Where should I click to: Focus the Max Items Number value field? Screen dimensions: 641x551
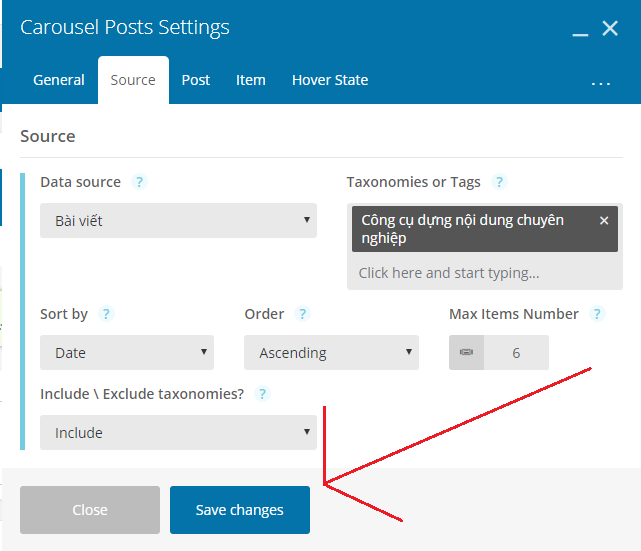point(516,352)
